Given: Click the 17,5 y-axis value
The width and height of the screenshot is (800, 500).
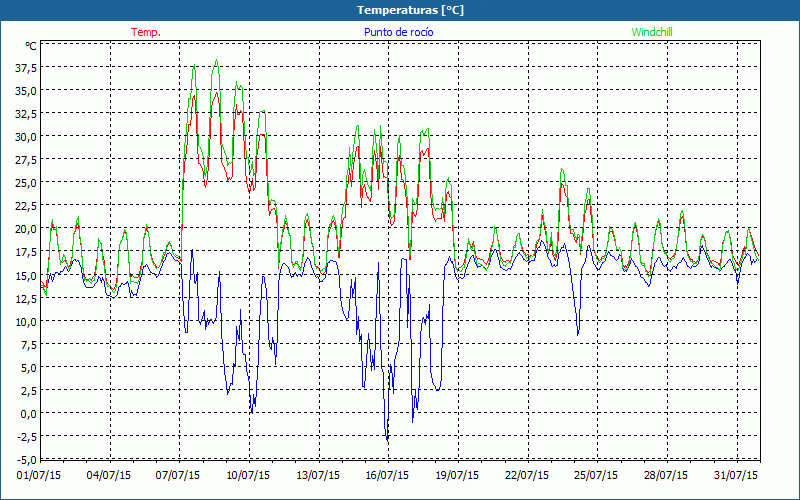Looking at the screenshot, I should (26, 252).
